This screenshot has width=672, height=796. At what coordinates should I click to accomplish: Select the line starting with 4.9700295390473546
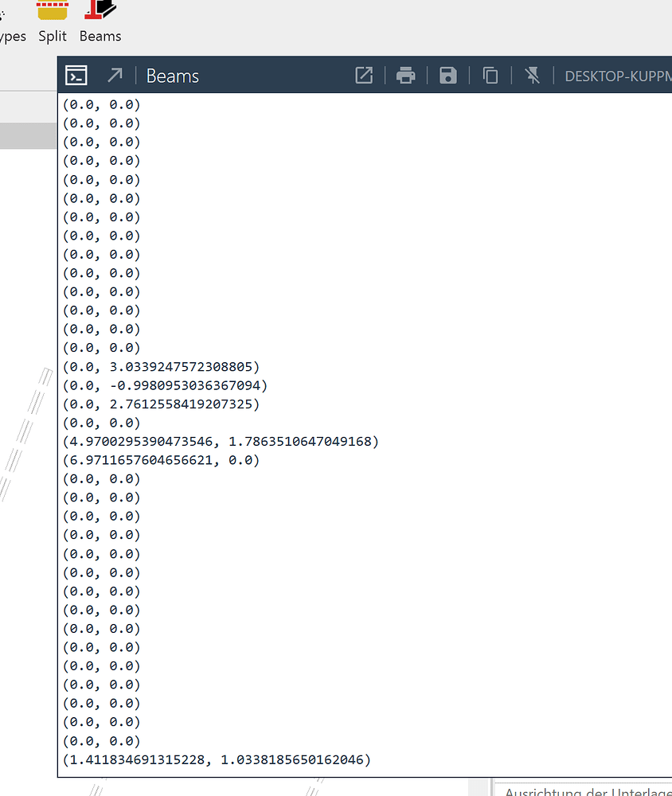pyautogui.click(x=221, y=441)
